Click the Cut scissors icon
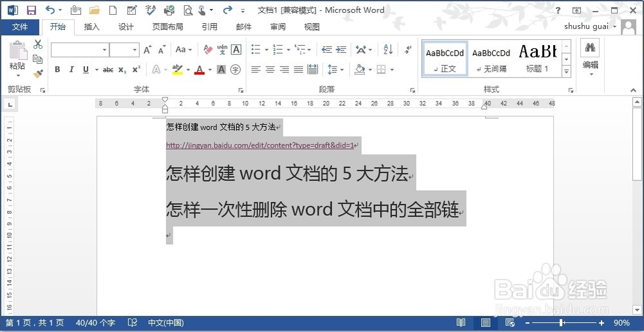The image size is (644, 332). pos(38,44)
